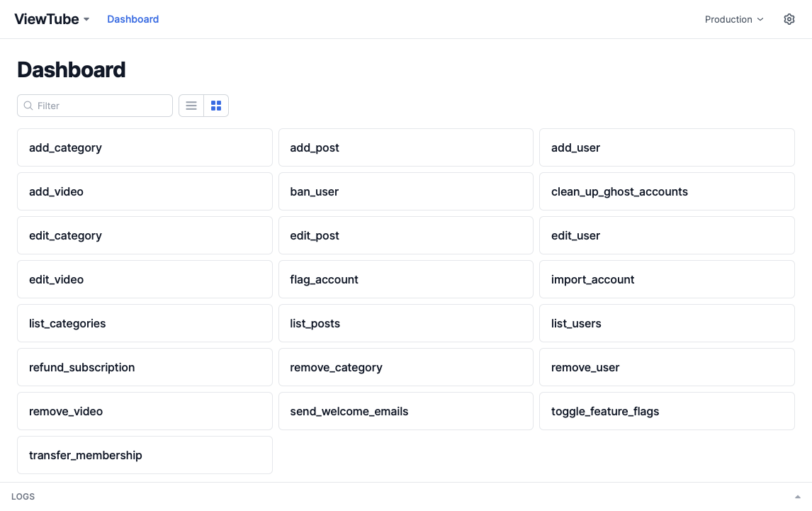The height and width of the screenshot is (511, 812).
Task: Open the list_users script
Action: (666, 323)
